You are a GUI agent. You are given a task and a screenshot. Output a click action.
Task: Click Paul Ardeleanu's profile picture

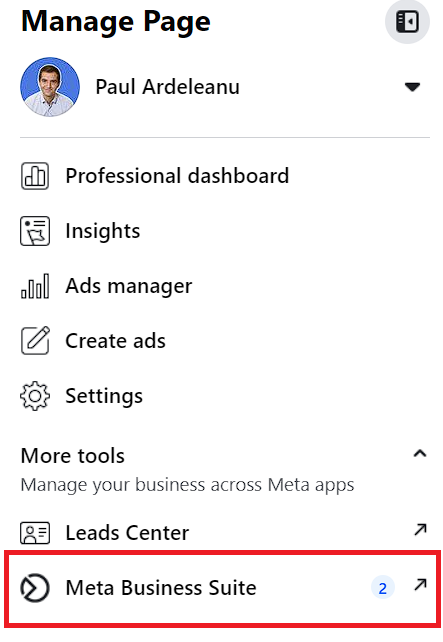click(50, 87)
